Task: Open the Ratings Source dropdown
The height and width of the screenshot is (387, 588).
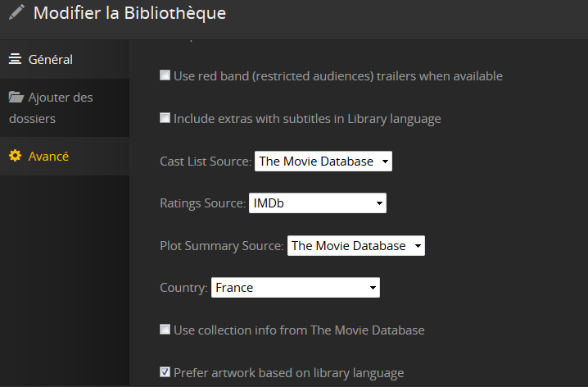Action: pyautogui.click(x=317, y=203)
